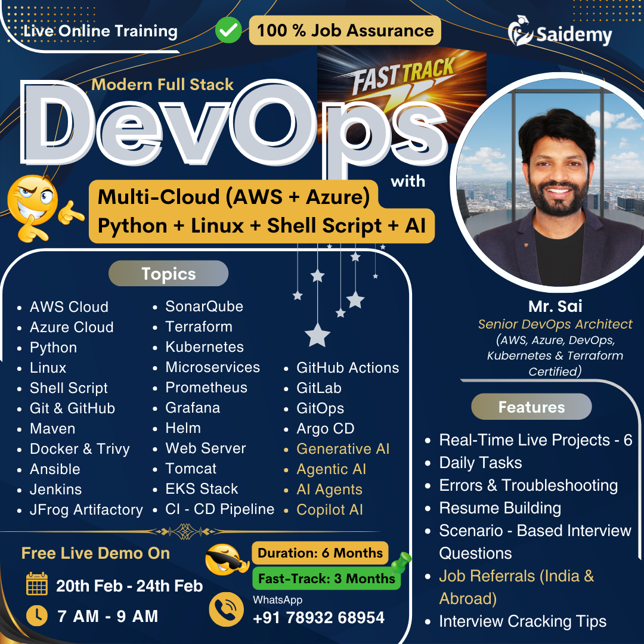Click the Interview Cracking Tips feature
Screen dimensions: 644x644
click(523, 621)
